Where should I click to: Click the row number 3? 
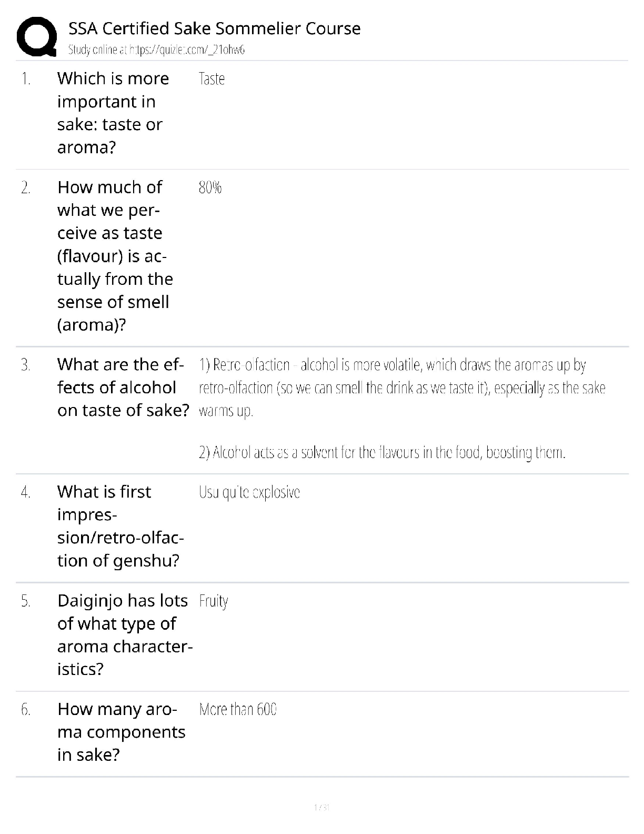point(26,365)
